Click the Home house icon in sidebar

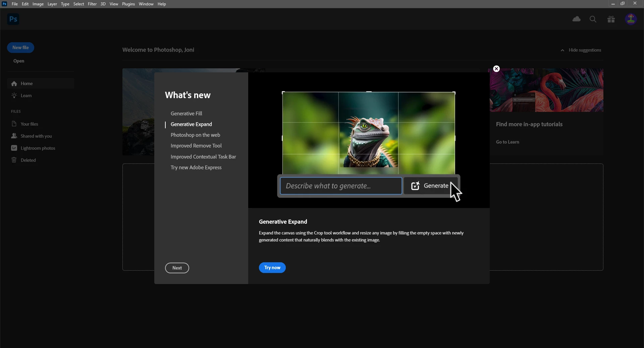14,83
